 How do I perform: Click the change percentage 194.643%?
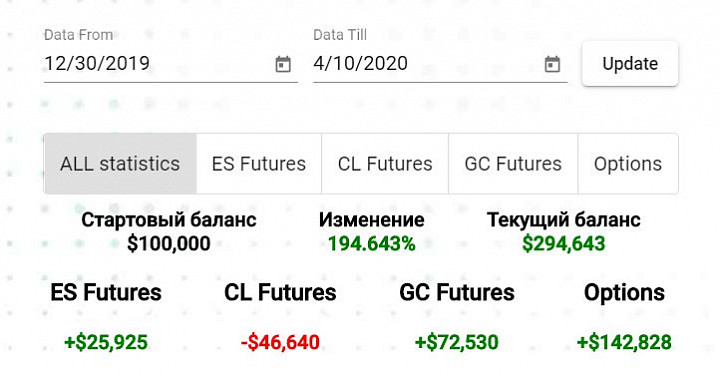click(371, 243)
